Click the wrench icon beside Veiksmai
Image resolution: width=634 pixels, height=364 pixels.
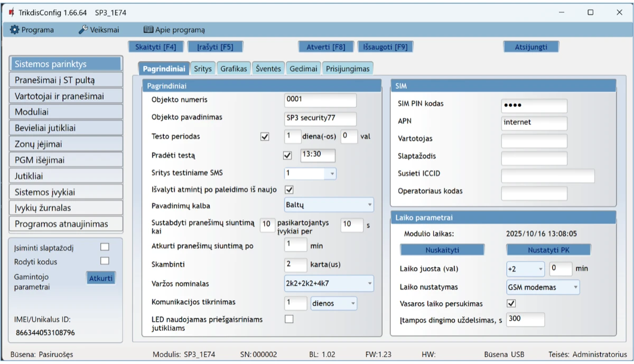(83, 30)
